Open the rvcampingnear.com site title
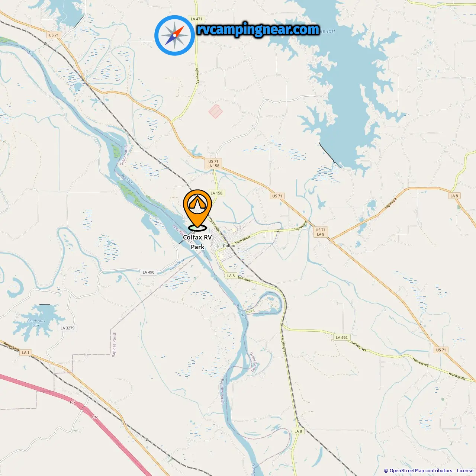This screenshot has width=476, height=476. [258, 30]
